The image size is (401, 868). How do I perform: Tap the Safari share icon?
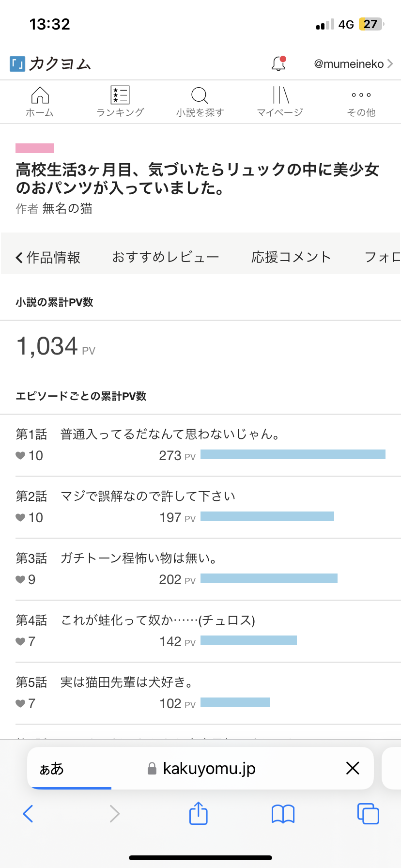pyautogui.click(x=198, y=813)
